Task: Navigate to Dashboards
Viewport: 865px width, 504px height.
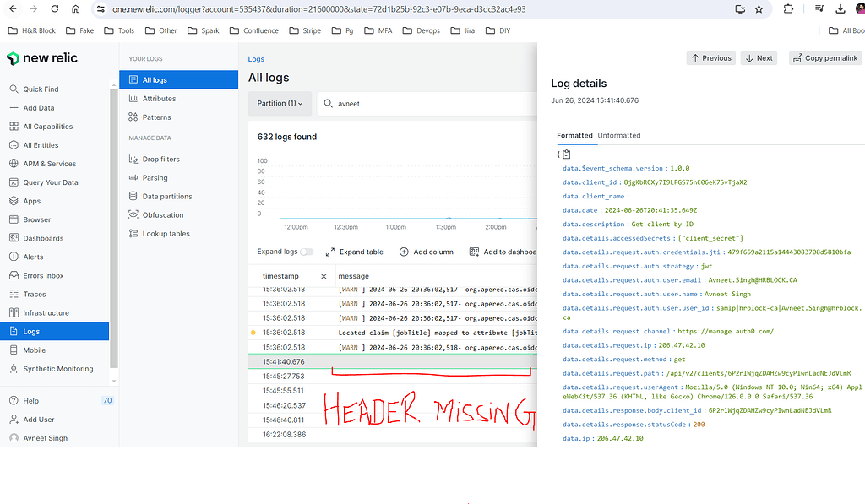Action: 53,237
